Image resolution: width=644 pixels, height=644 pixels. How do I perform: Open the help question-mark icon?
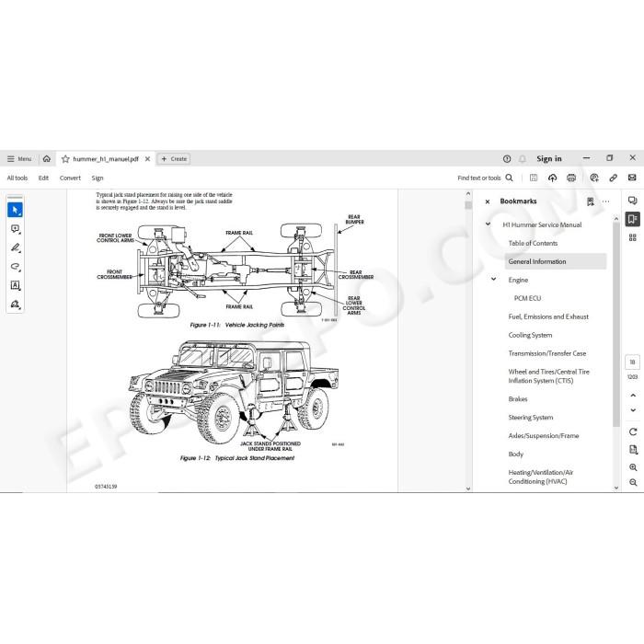tap(507, 158)
